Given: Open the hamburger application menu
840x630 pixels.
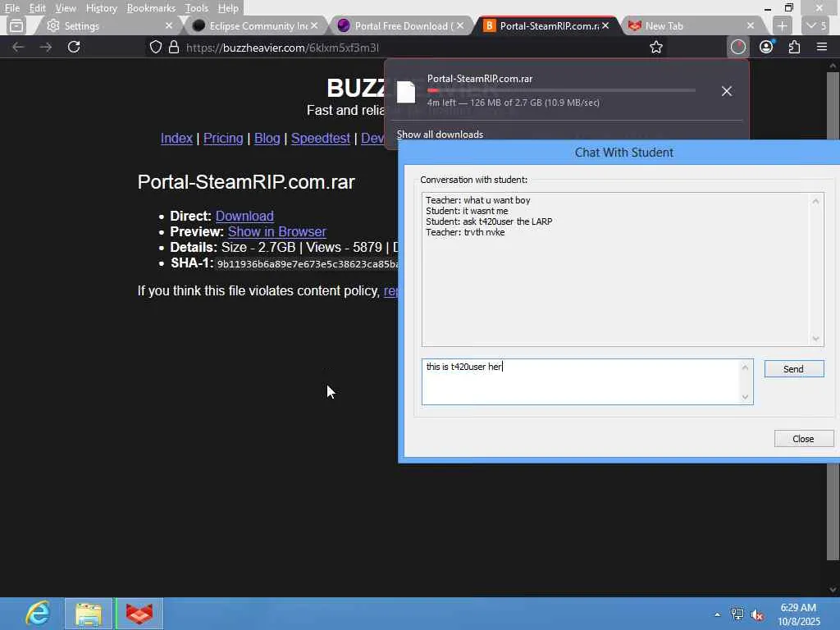Looking at the screenshot, I should tap(822, 47).
